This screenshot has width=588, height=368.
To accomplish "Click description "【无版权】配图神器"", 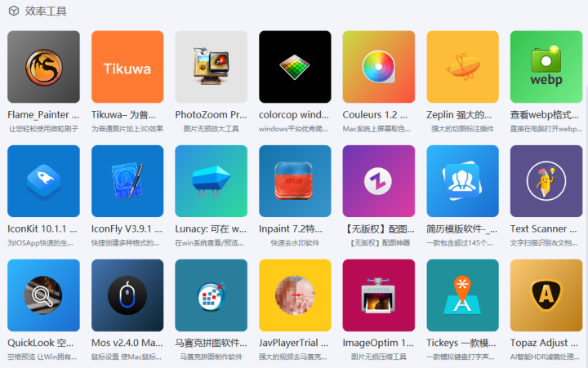I will (379, 243).
